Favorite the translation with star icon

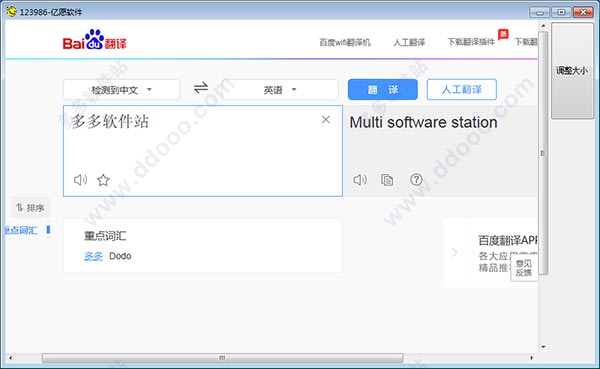(x=103, y=180)
